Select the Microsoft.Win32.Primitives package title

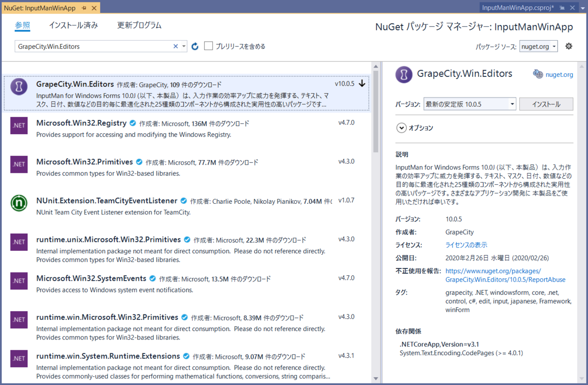[x=85, y=162]
